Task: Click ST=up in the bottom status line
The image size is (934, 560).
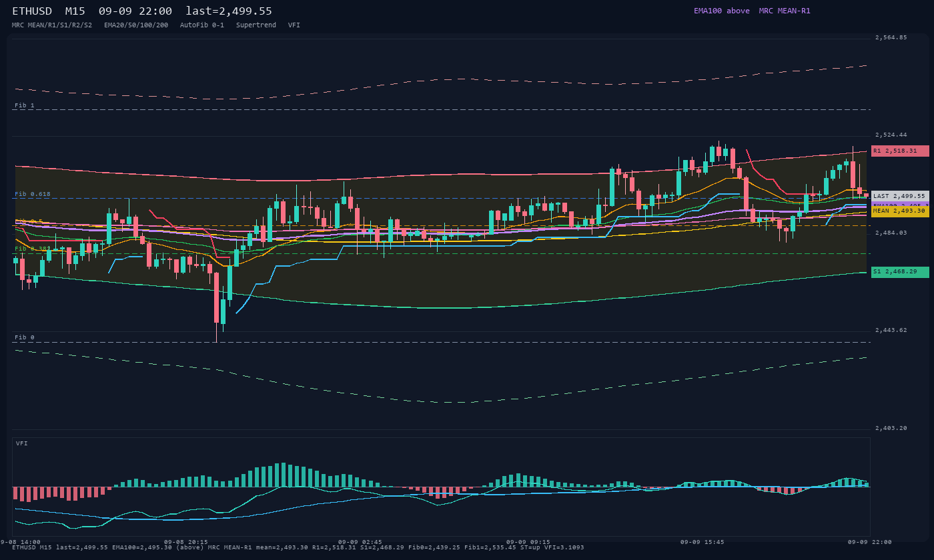Action: (x=532, y=547)
